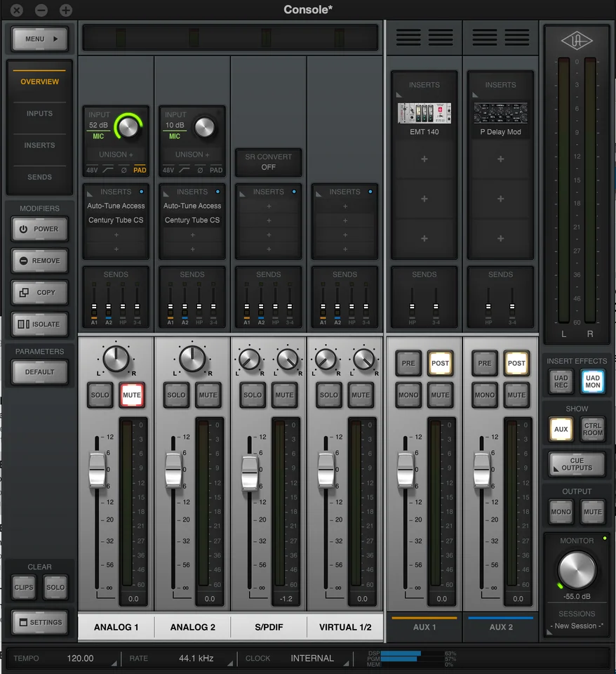Screen dimensions: 616x674
Task: Add an insert in AUX 1's empty slot
Action: pyautogui.click(x=424, y=159)
